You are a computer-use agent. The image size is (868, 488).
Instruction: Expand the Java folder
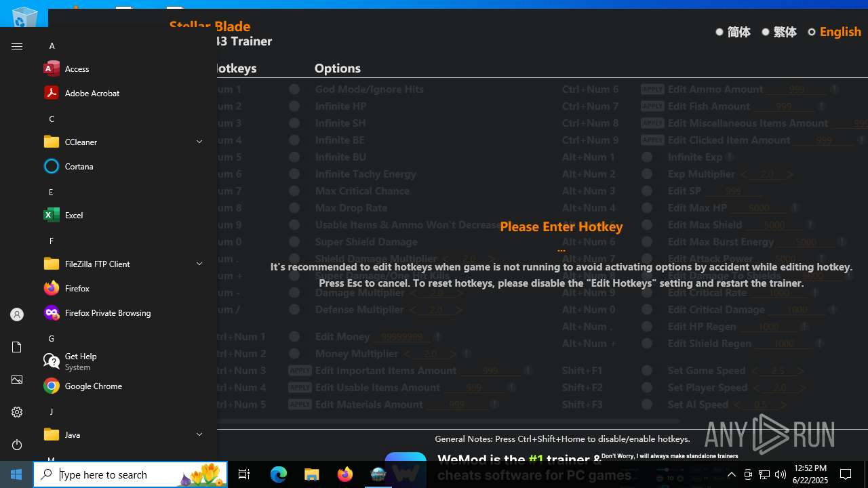199,434
